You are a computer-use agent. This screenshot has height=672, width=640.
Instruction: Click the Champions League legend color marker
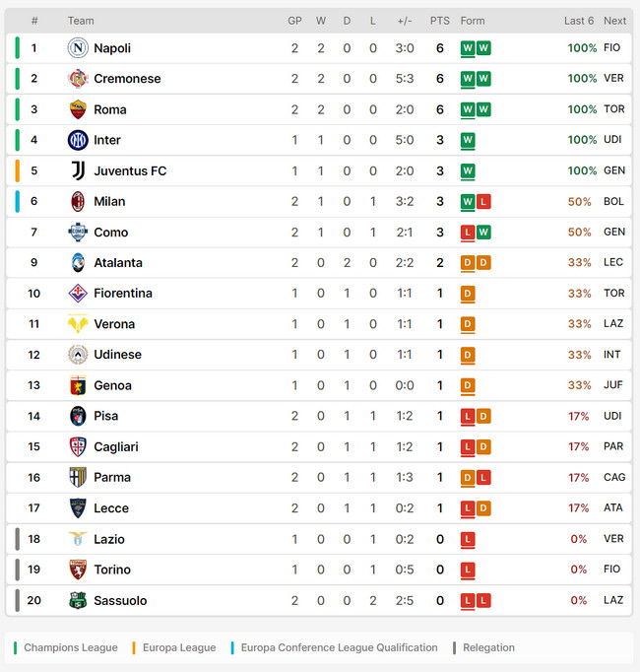click(x=16, y=647)
